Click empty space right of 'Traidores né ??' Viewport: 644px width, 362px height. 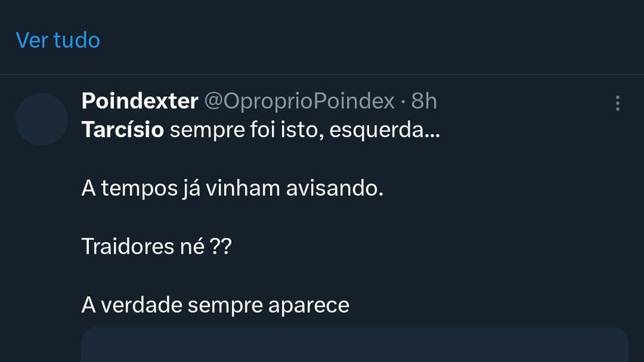[419, 246]
